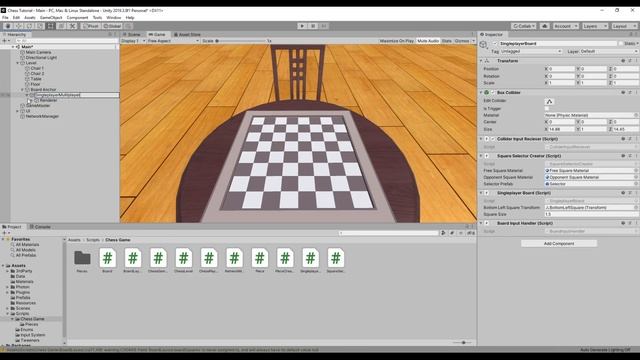640x360 pixels.
Task: Pick object for Bottom Left Square Transform
Action: tap(636, 208)
